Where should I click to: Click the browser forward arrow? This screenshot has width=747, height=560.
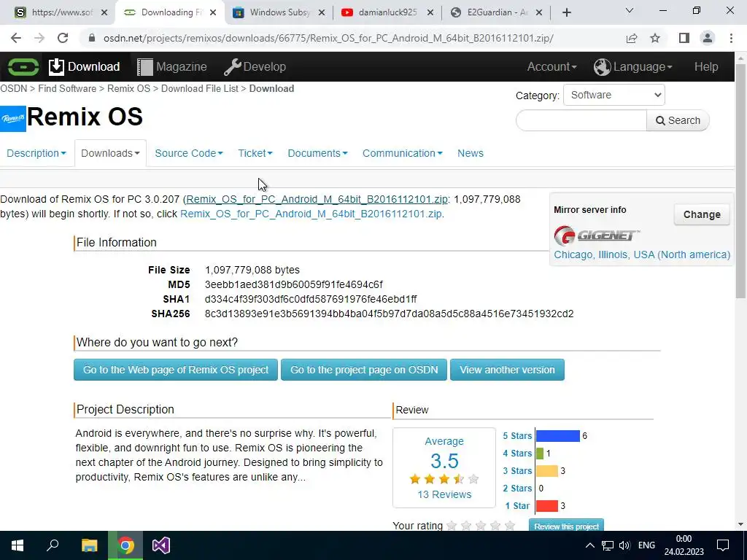[x=39, y=38]
